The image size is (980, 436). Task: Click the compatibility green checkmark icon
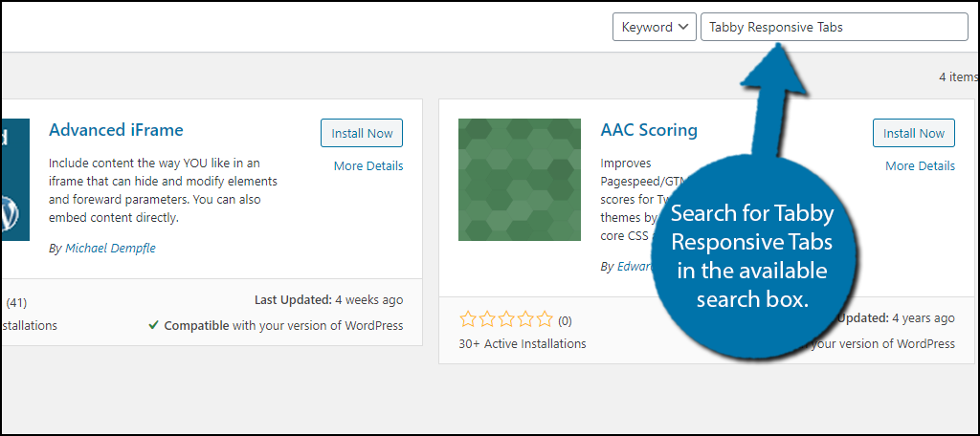153,325
